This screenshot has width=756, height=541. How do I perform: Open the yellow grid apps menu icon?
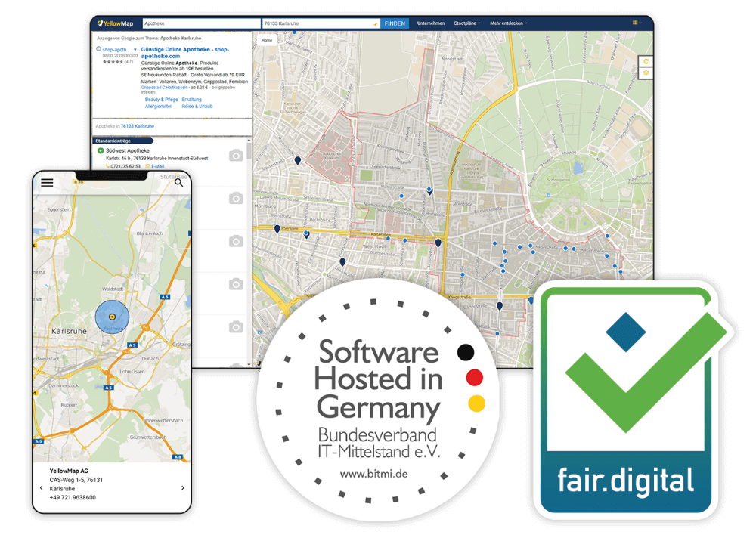(x=635, y=23)
